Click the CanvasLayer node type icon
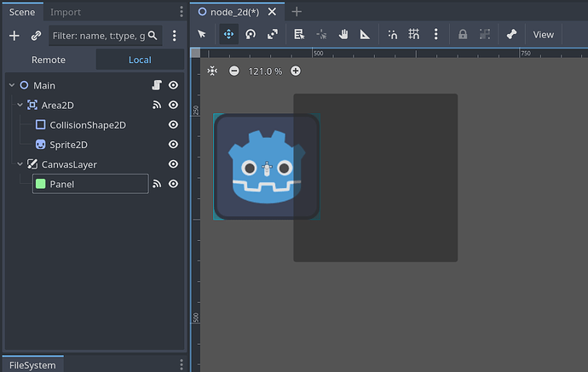 (32, 163)
